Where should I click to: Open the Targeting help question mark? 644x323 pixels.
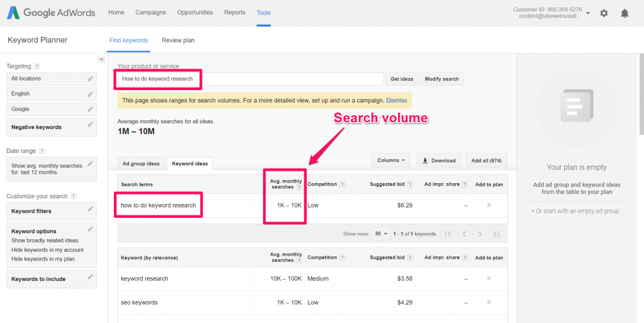pyautogui.click(x=37, y=66)
